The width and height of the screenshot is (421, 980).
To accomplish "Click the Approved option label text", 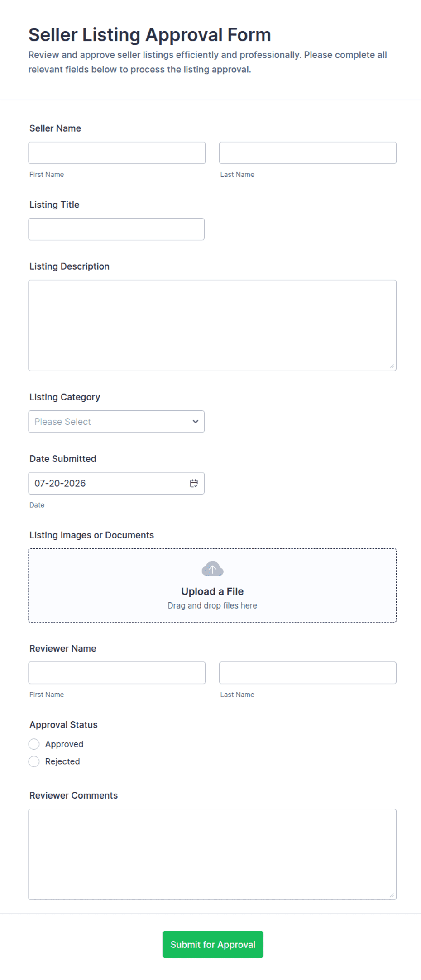I will 64,744.
